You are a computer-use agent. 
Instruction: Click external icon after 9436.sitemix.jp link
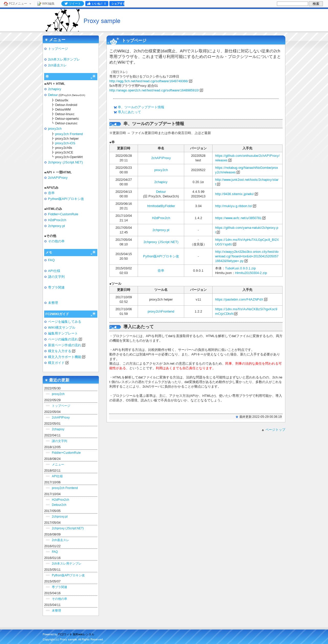(256, 194)
